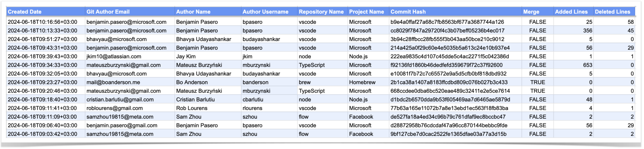The width and height of the screenshot is (644, 149).
Task: Select the Author Name column header
Action: pos(208,12)
